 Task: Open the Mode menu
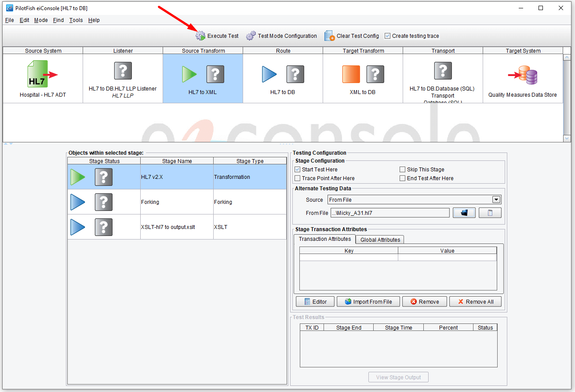click(41, 20)
